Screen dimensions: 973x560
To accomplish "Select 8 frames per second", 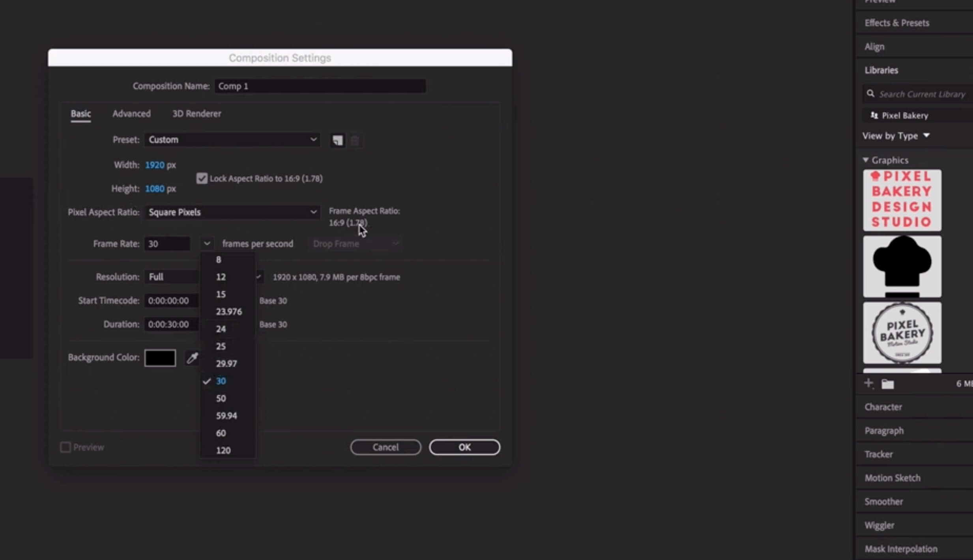I will [x=228, y=259].
